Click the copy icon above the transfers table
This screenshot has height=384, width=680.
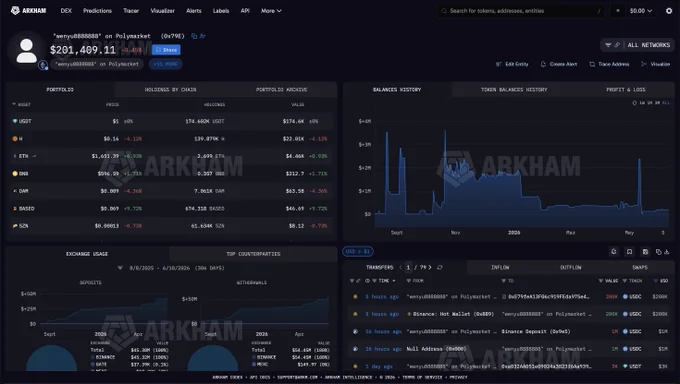(x=659, y=252)
